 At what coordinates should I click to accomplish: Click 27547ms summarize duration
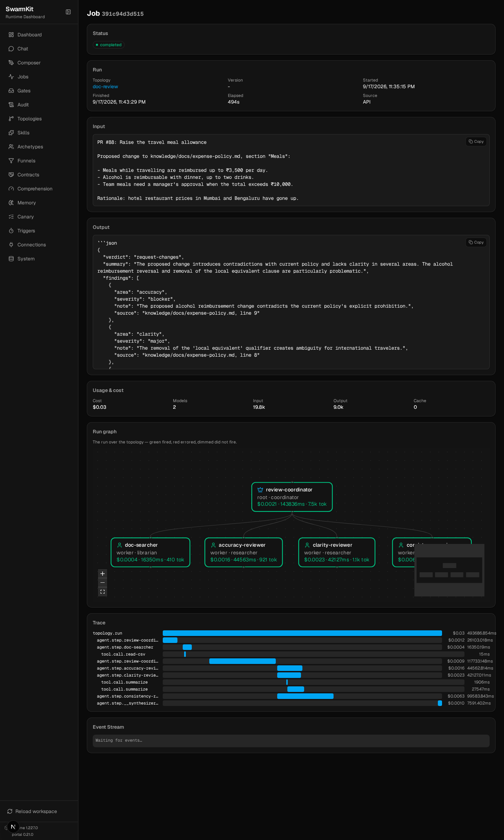pos(481,689)
